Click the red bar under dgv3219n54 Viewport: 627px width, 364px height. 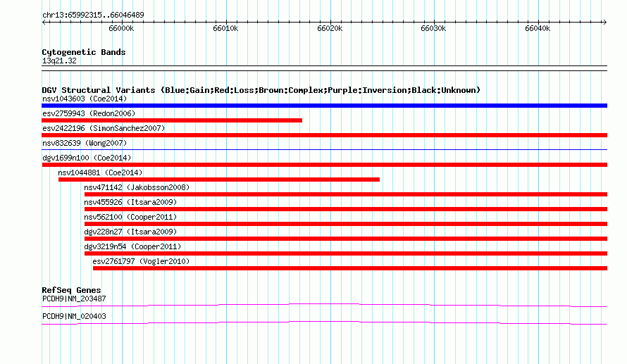[346, 253]
